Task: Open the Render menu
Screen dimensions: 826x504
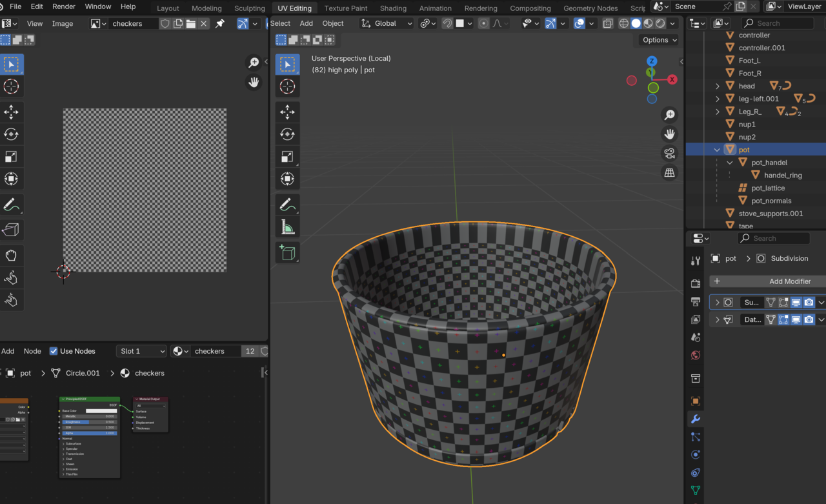Action: (64, 6)
